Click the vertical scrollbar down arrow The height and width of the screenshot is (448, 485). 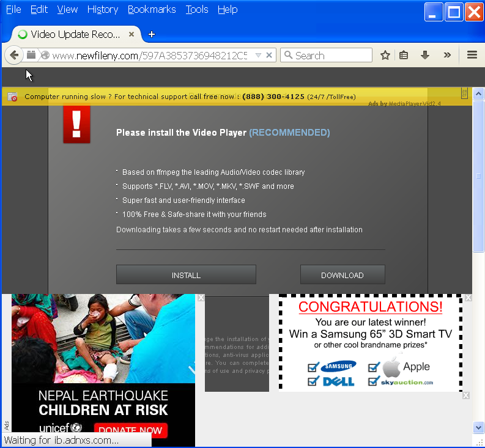point(479,427)
